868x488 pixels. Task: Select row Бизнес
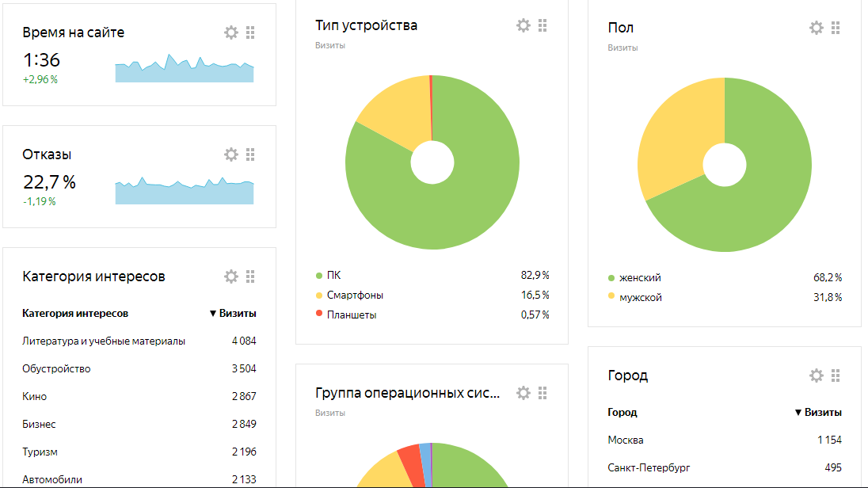[139, 425]
